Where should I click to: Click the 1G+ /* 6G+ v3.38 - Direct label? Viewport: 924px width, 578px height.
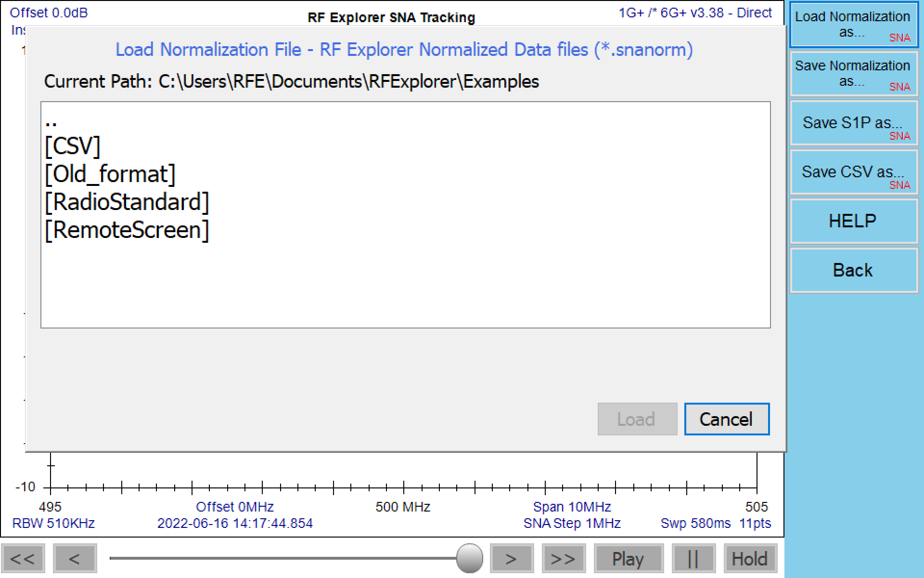[x=695, y=13]
